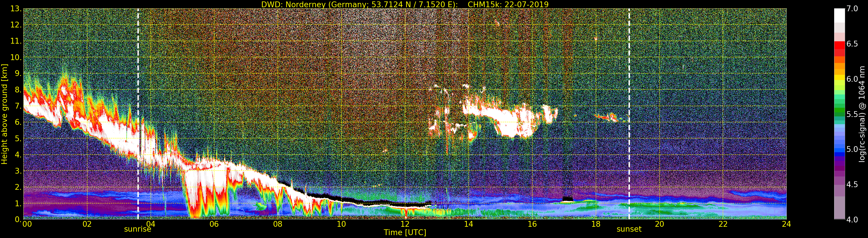Select the 'CHM15k: 22-07-2019' title text

pos(508,4)
